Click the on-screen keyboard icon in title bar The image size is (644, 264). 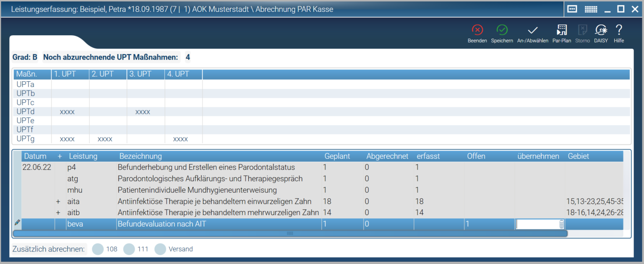pyautogui.click(x=572, y=9)
